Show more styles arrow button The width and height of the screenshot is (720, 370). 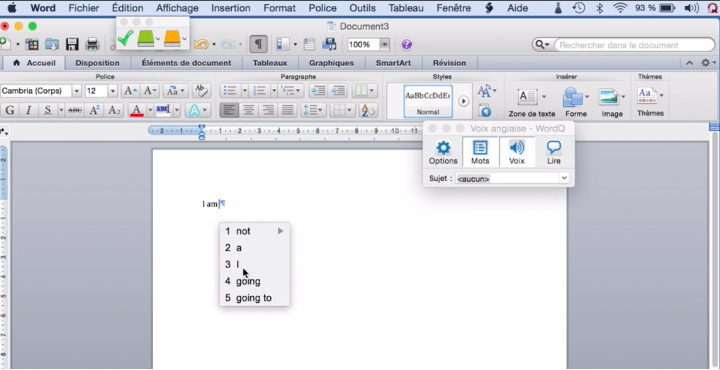tap(464, 101)
